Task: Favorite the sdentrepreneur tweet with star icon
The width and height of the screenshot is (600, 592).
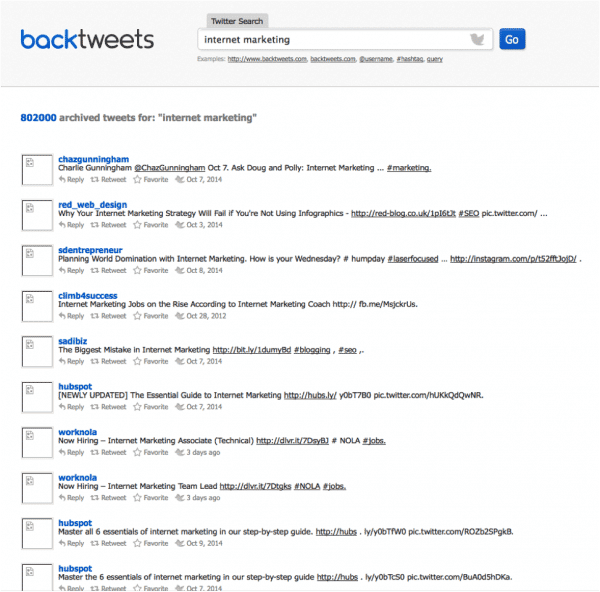Action: (x=137, y=270)
